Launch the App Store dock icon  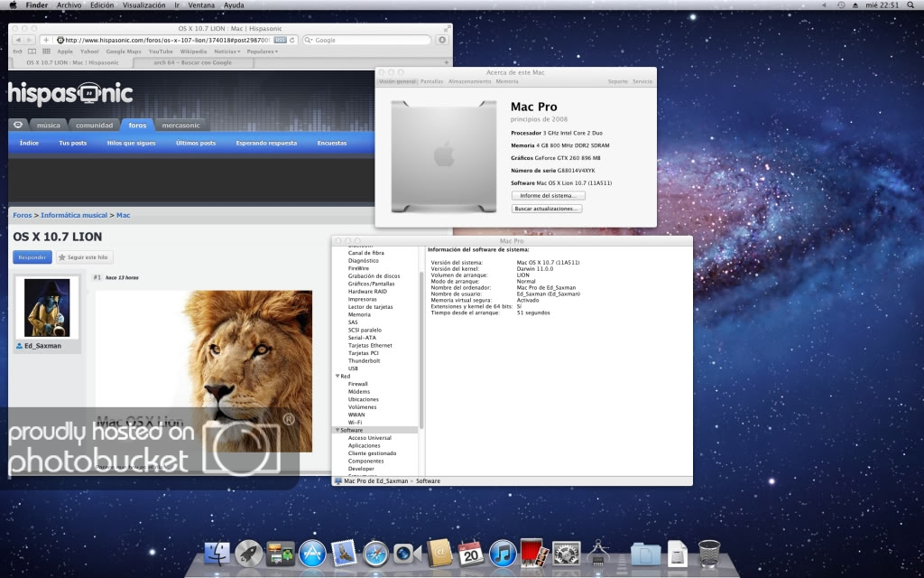click(311, 553)
